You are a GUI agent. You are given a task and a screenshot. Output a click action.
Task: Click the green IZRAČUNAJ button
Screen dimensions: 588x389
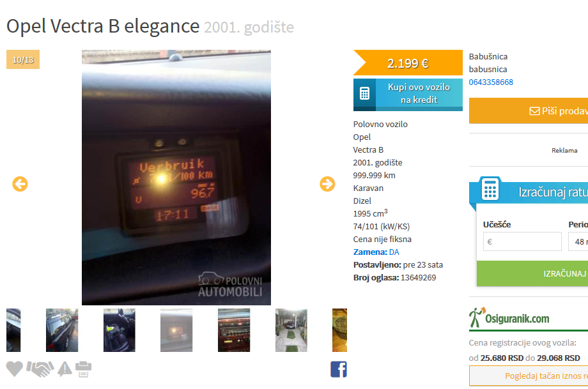click(x=532, y=273)
